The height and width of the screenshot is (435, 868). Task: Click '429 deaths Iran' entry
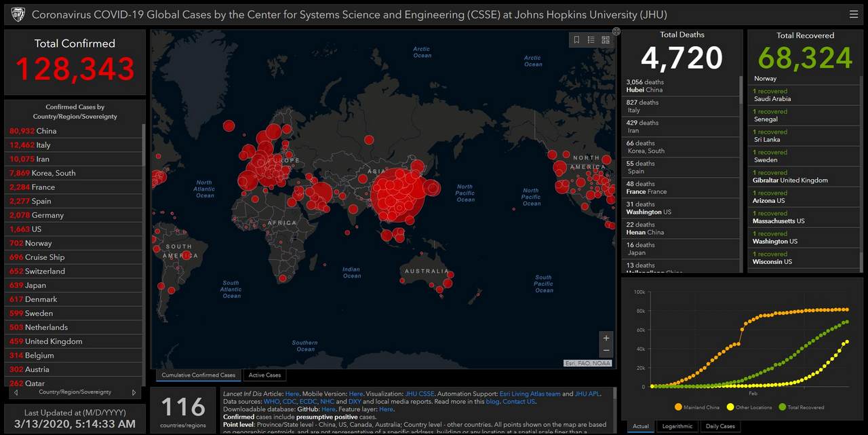point(681,127)
